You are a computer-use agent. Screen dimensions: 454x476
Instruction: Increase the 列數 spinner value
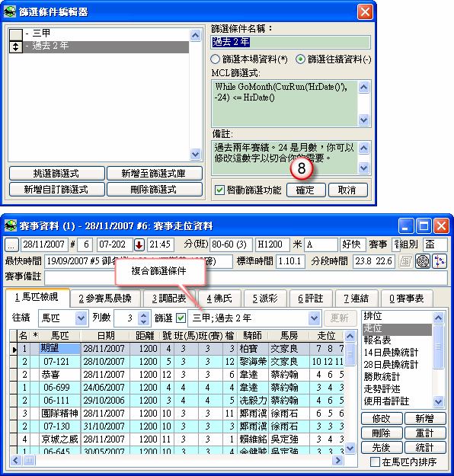pyautogui.click(x=144, y=315)
